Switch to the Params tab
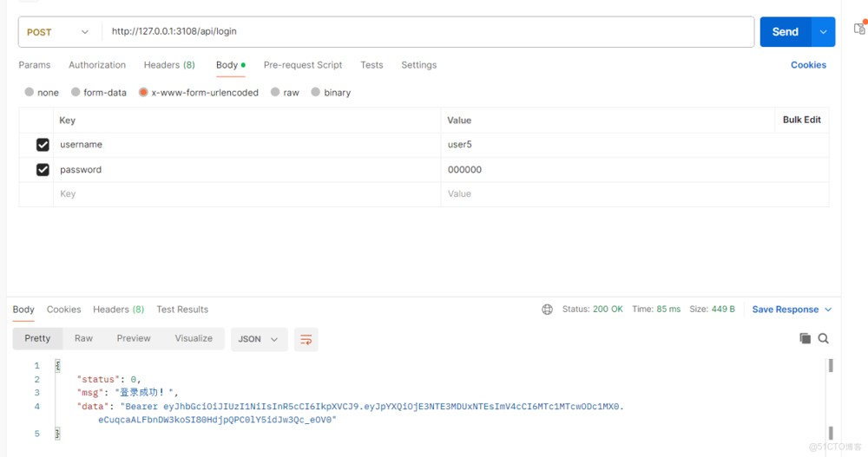 pos(35,65)
